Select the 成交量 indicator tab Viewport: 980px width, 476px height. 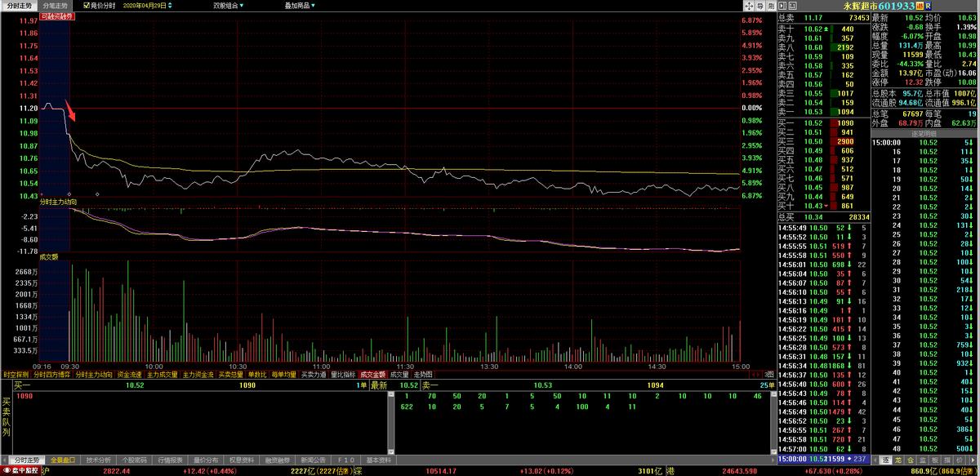pyautogui.click(x=399, y=375)
